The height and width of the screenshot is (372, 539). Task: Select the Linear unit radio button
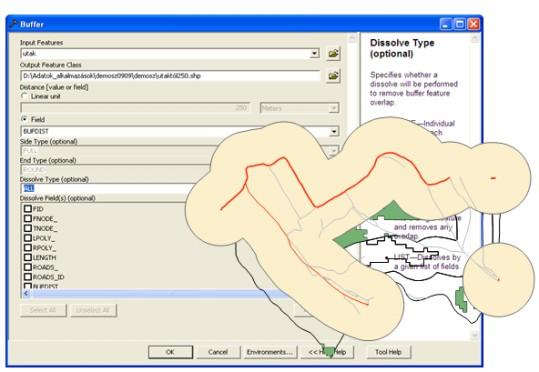click(x=24, y=96)
